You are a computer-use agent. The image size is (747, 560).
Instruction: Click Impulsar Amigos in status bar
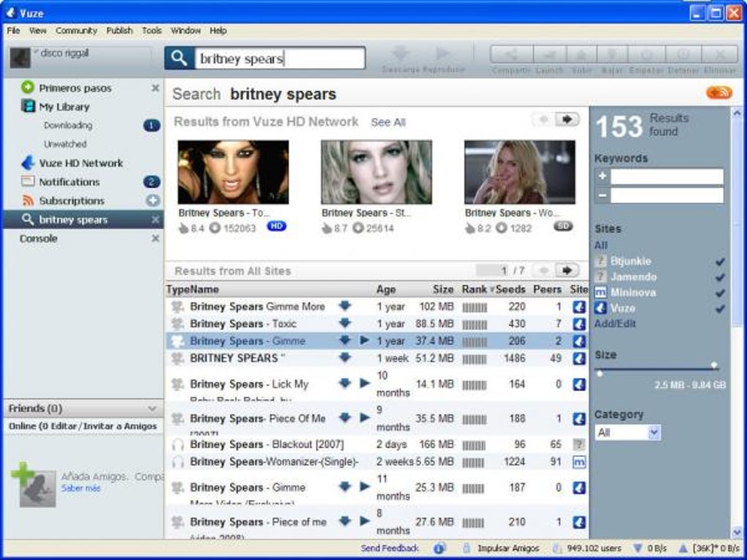click(508, 548)
